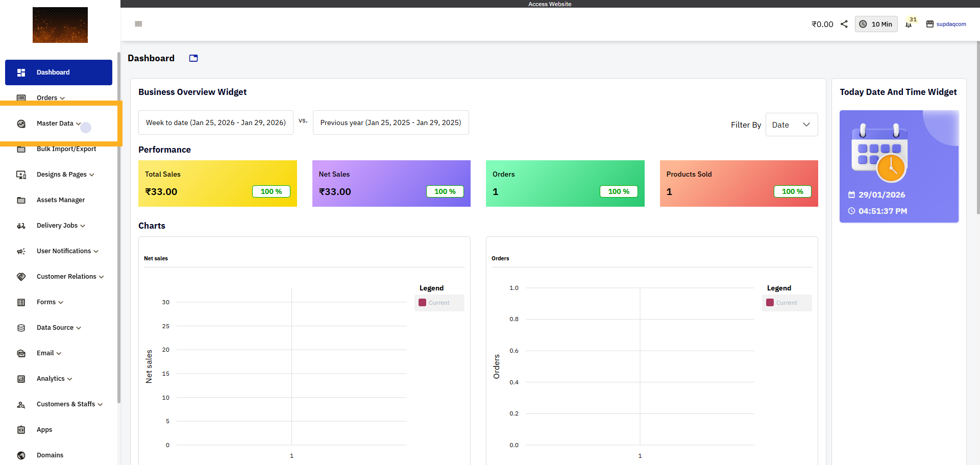Select the Bulk Import/Export icon
Image resolution: width=980 pixels, height=465 pixels.
tap(21, 149)
